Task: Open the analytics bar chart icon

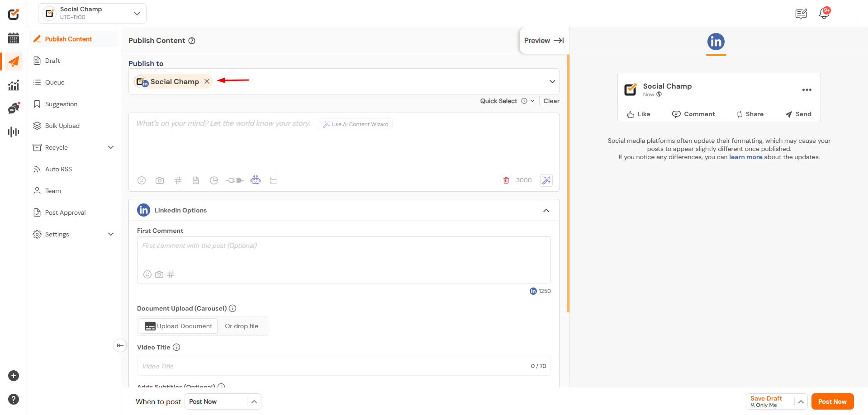Action: (x=14, y=85)
